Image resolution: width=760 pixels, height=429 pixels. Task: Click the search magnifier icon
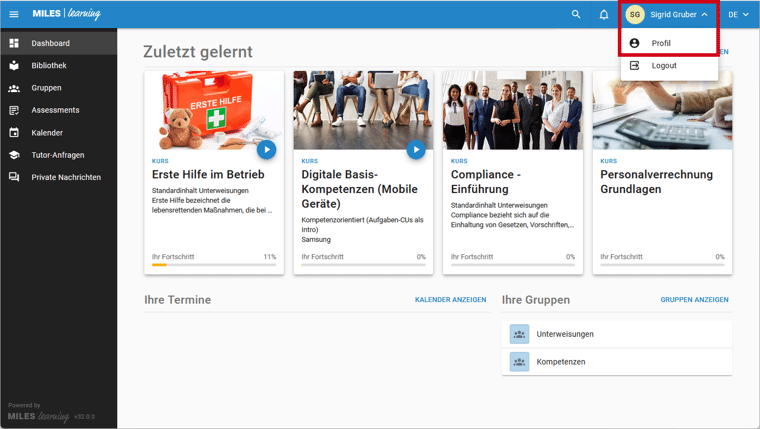point(575,14)
